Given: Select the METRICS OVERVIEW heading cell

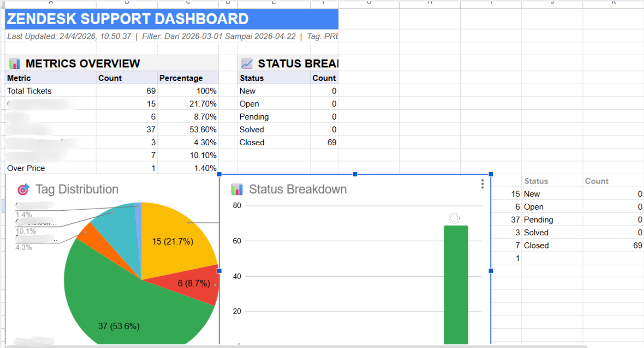Looking at the screenshot, I should click(112, 63).
